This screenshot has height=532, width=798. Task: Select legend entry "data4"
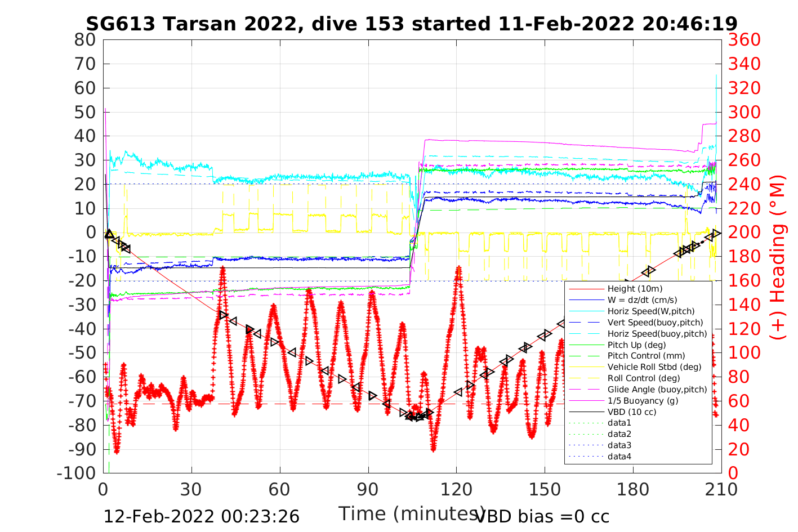(x=619, y=457)
